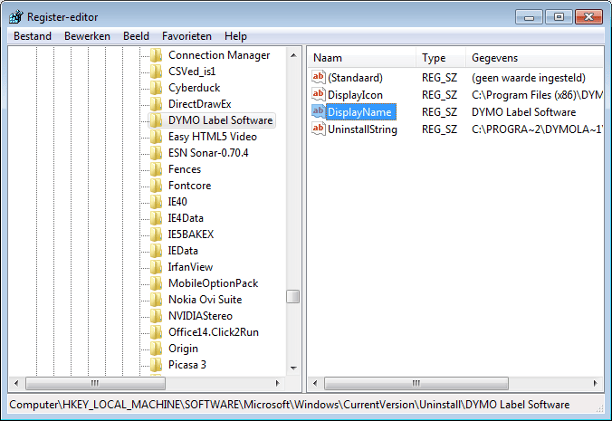Maximize the Register-editor window

(x=559, y=17)
